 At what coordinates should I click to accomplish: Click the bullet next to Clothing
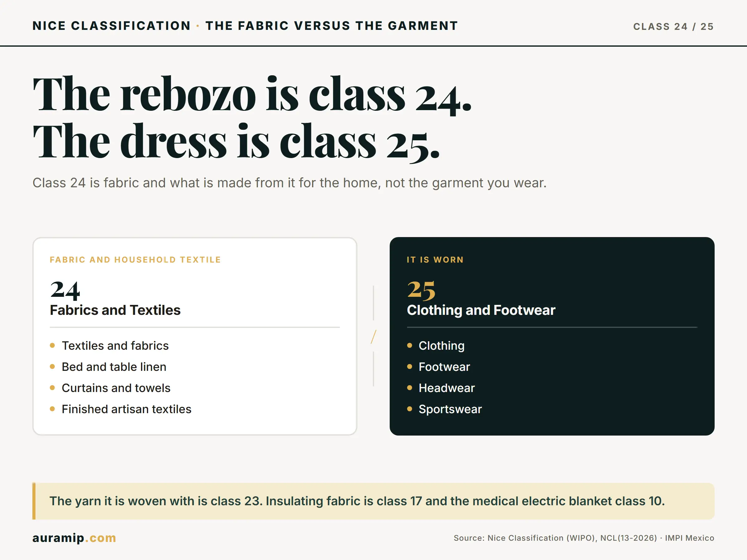coord(410,345)
